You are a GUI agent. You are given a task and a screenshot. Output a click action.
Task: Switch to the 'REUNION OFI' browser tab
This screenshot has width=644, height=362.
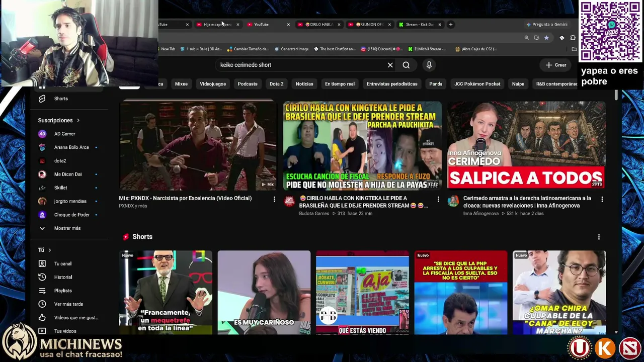368,24
